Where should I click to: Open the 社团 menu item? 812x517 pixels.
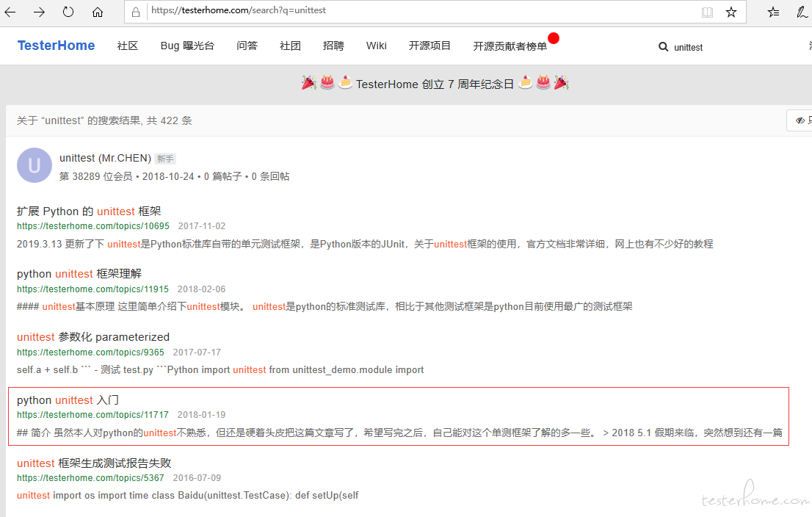[x=290, y=46]
